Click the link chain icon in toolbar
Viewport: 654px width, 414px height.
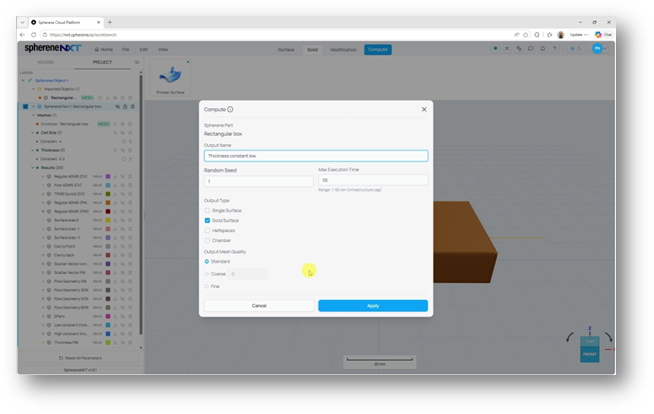[x=519, y=49]
